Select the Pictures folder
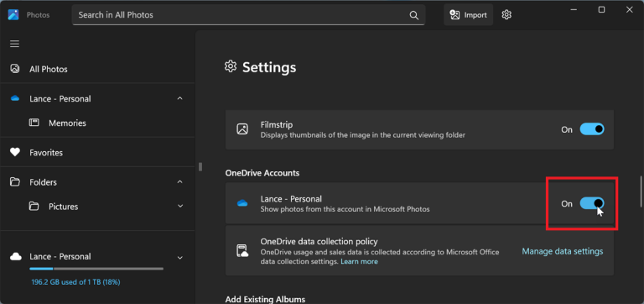Image resolution: width=644 pixels, height=304 pixels. 63,207
